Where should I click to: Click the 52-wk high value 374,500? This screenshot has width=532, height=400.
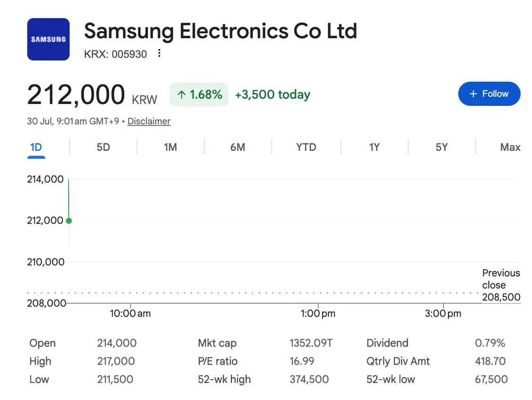309,379
